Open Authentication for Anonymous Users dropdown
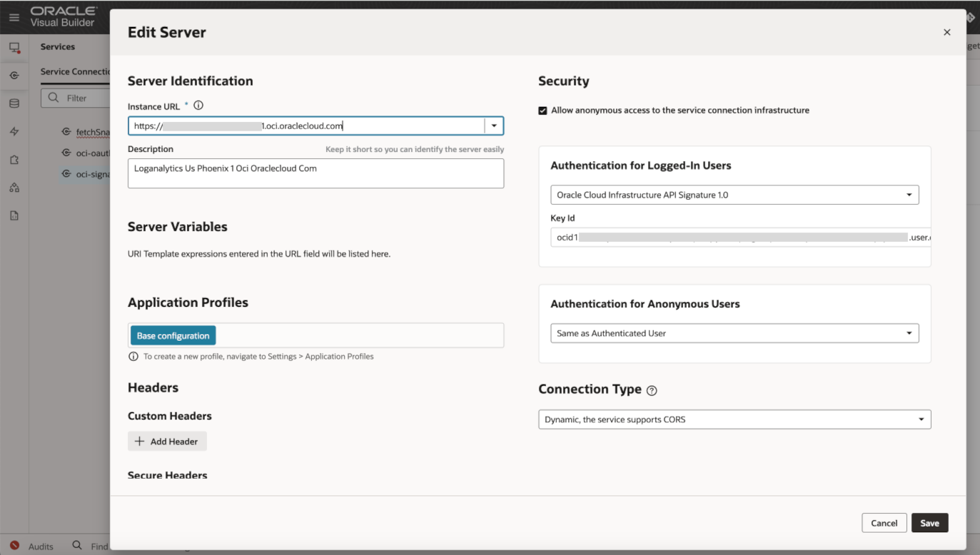Image resolution: width=980 pixels, height=555 pixels. point(734,333)
